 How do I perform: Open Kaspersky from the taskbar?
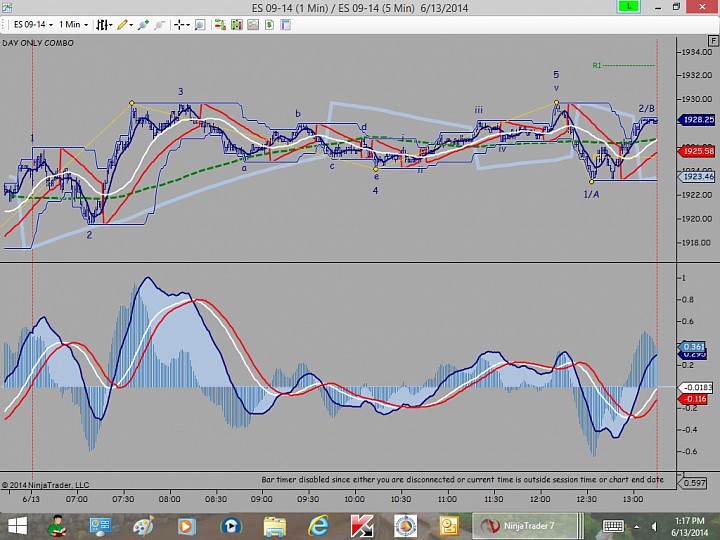[x=362, y=526]
